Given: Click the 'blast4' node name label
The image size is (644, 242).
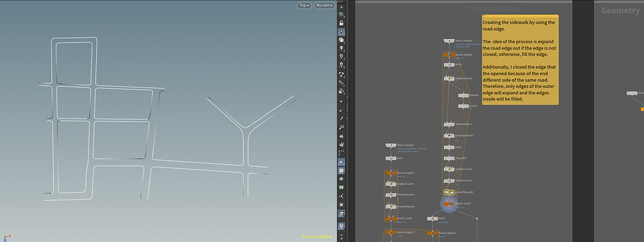Looking at the screenshot, I should coord(442,218).
